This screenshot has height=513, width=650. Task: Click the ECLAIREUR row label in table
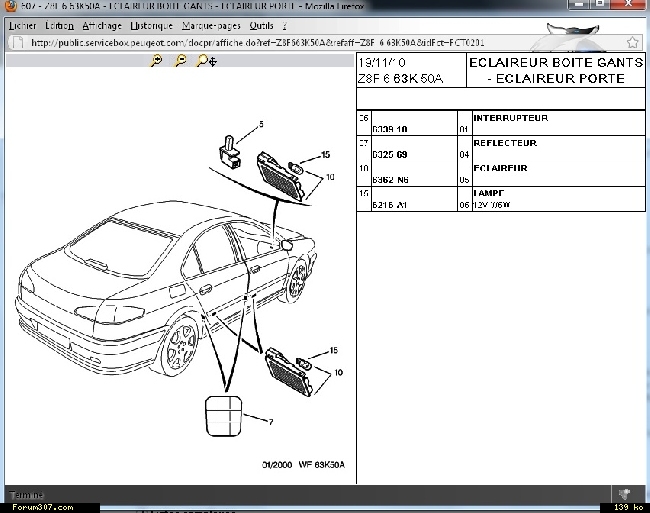(500, 168)
